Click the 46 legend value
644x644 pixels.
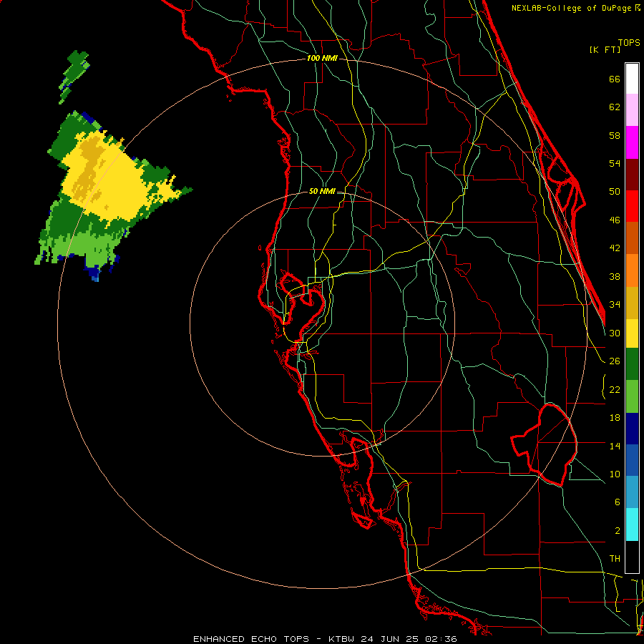(615, 220)
